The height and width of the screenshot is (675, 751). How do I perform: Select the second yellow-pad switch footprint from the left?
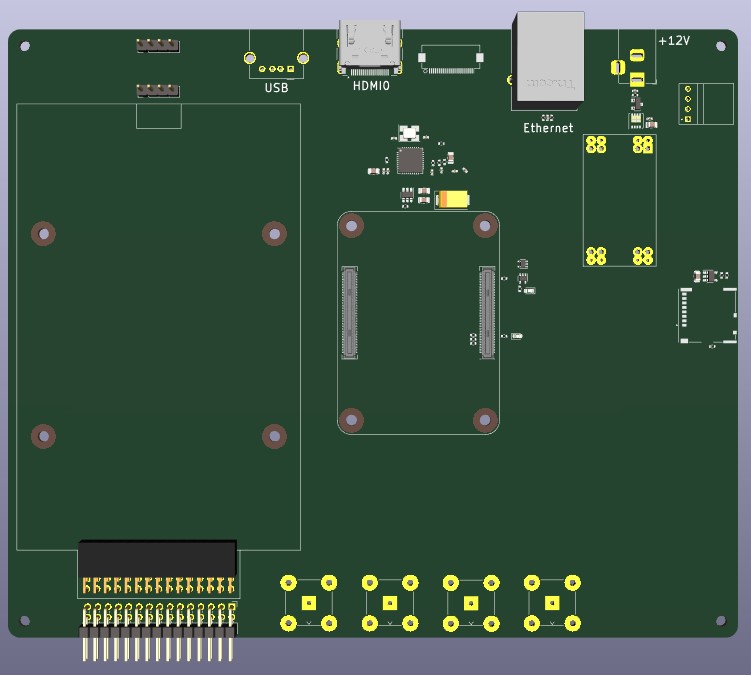(390, 603)
